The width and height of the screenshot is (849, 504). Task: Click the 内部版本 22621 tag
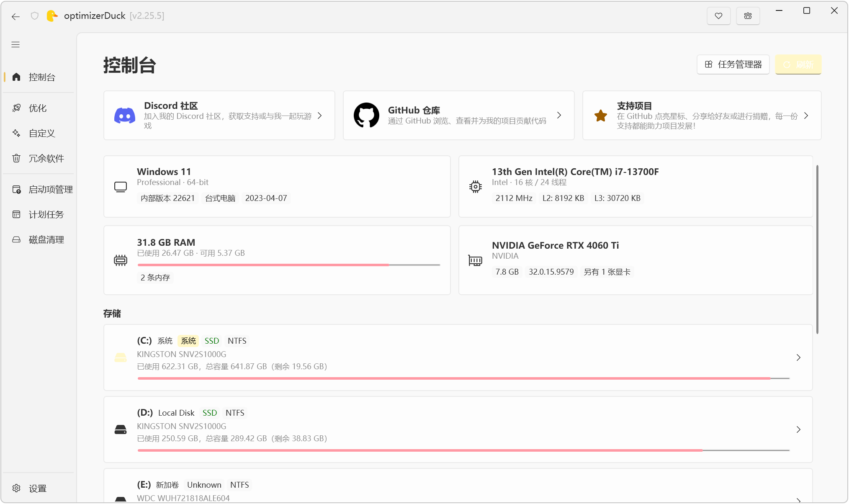[x=167, y=198]
